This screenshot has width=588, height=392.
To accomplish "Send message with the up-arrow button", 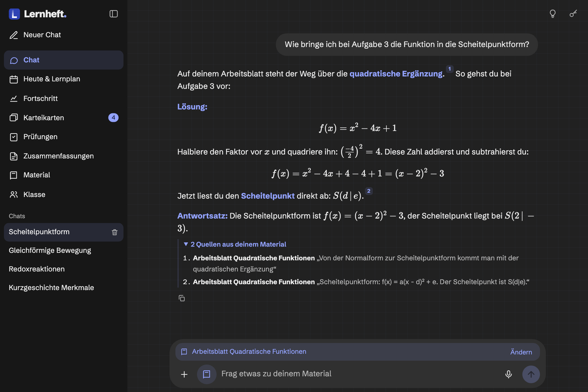I will click(531, 374).
